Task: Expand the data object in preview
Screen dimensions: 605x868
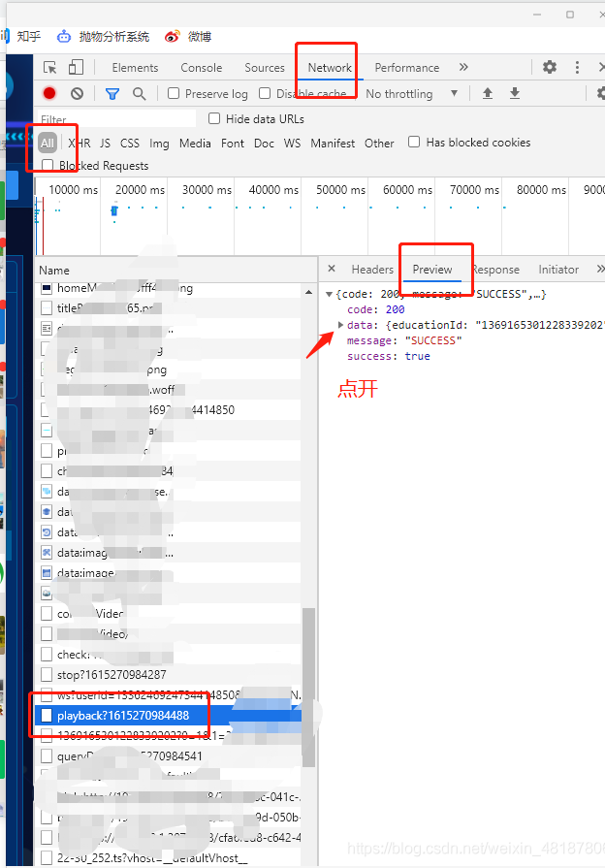Action: click(341, 325)
